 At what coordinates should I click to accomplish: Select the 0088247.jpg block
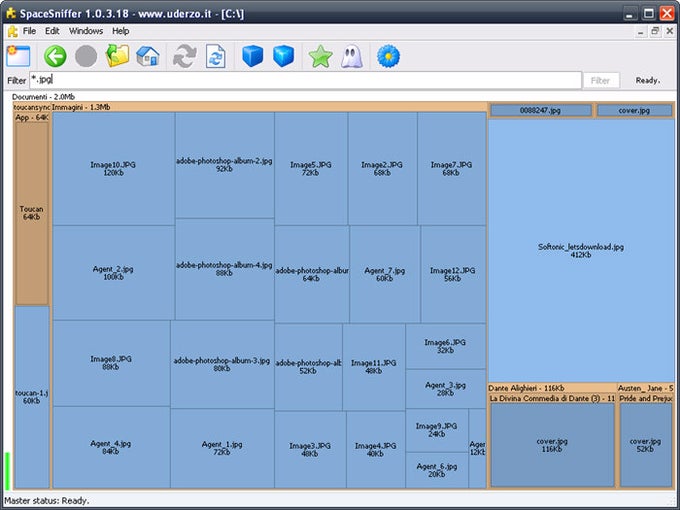coord(540,111)
